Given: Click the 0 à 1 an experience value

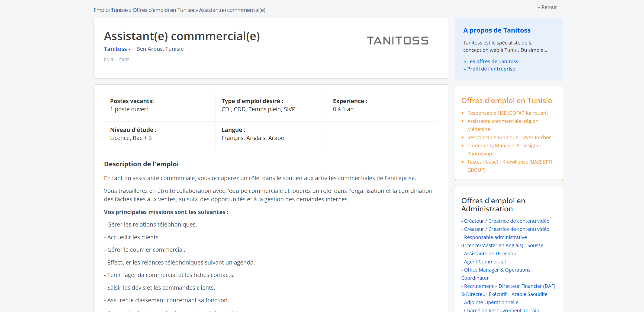Looking at the screenshot, I should tap(343, 109).
